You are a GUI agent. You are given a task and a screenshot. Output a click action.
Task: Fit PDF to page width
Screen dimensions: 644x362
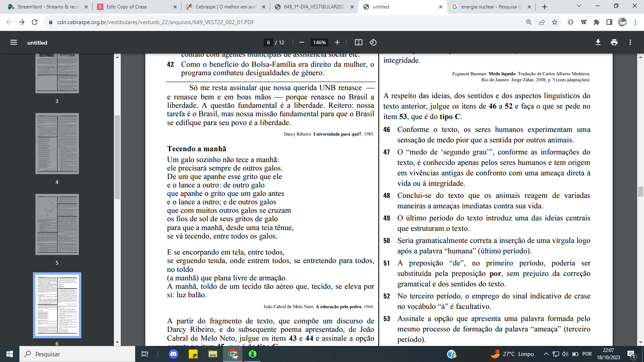point(359,42)
